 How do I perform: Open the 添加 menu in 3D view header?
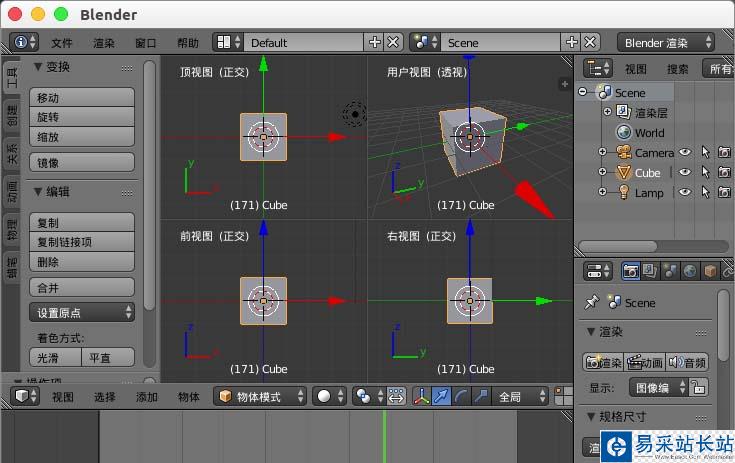[x=147, y=396]
